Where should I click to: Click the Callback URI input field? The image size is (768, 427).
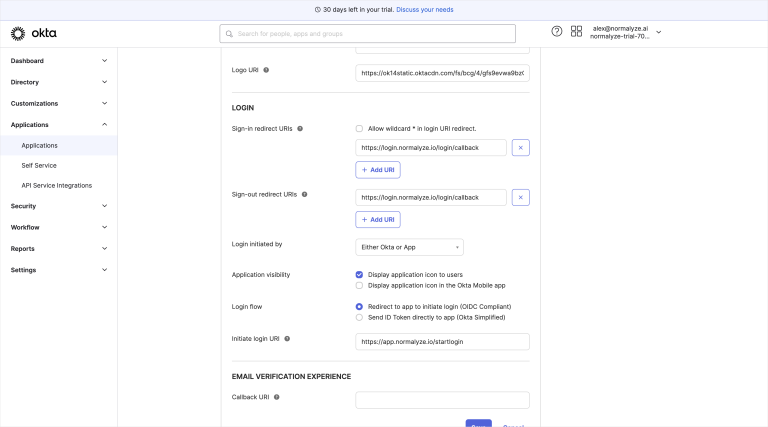(x=442, y=400)
